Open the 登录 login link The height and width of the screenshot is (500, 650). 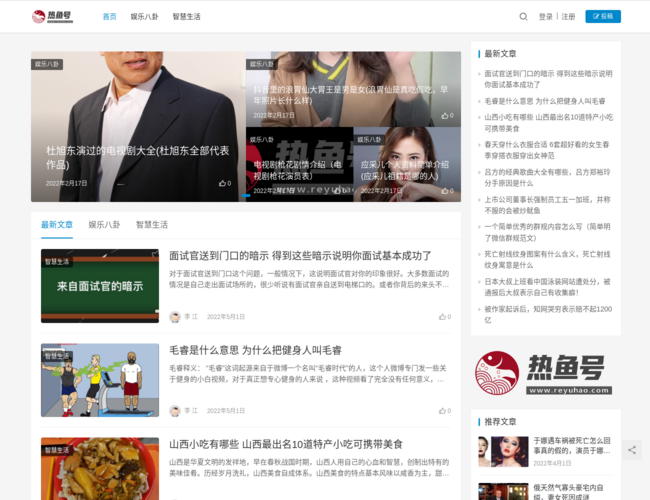coord(545,17)
